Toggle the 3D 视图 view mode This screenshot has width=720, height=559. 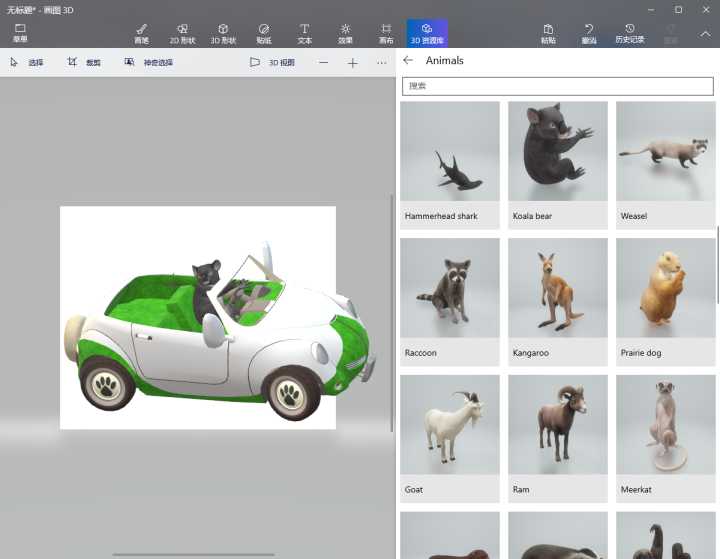click(272, 62)
